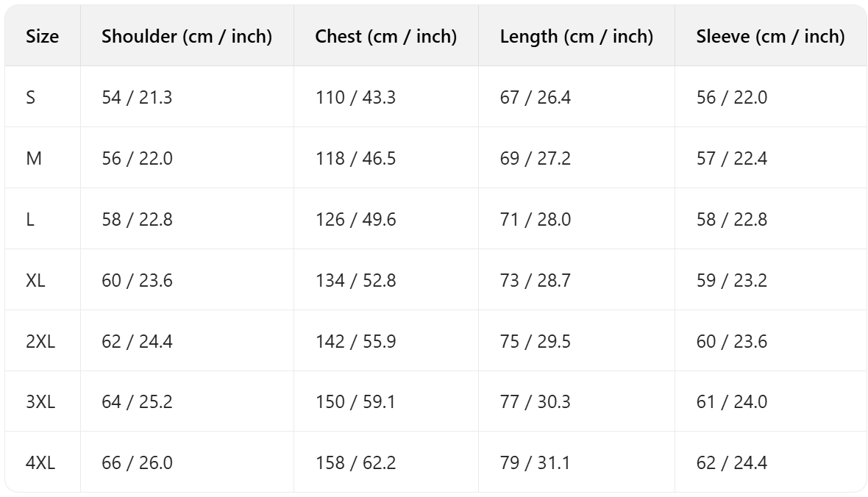The height and width of the screenshot is (497, 868).
Task: Click length value 71 / 28.0
Action: 535,219
